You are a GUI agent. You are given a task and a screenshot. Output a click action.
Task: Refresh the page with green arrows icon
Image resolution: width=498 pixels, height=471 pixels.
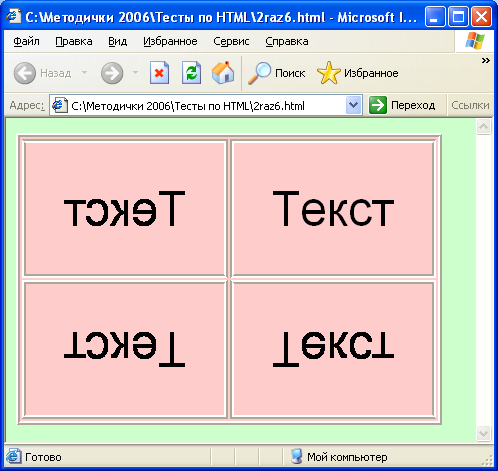click(191, 72)
